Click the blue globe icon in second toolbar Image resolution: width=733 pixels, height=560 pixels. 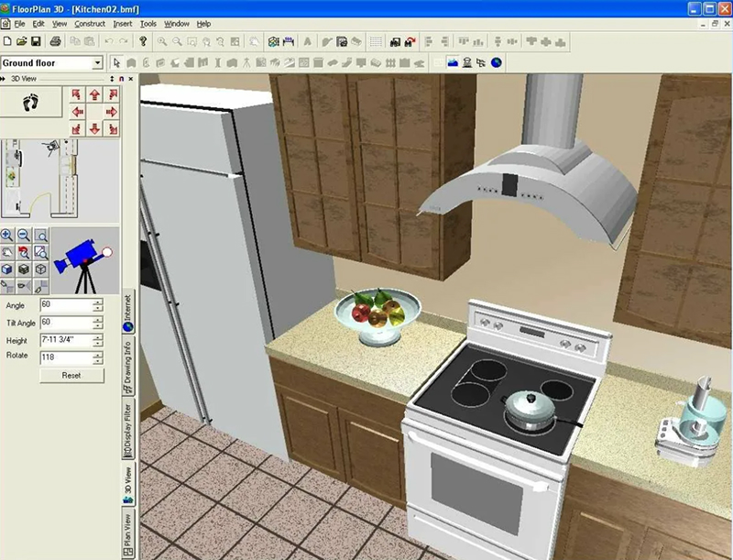(x=497, y=62)
